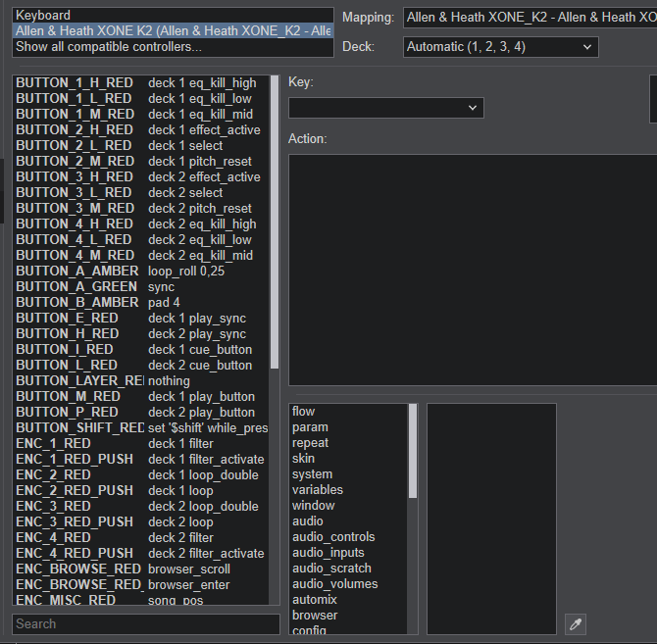Screen dimensions: 657x644
Task: Select BUTTON_SHIFT_RED set $shift row
Action: [x=141, y=428]
